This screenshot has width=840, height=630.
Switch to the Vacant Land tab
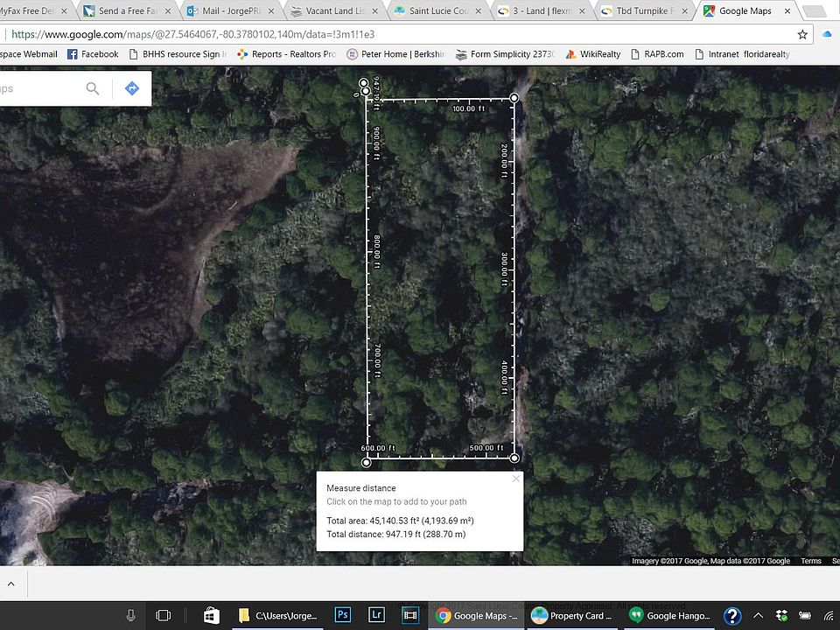(x=333, y=11)
